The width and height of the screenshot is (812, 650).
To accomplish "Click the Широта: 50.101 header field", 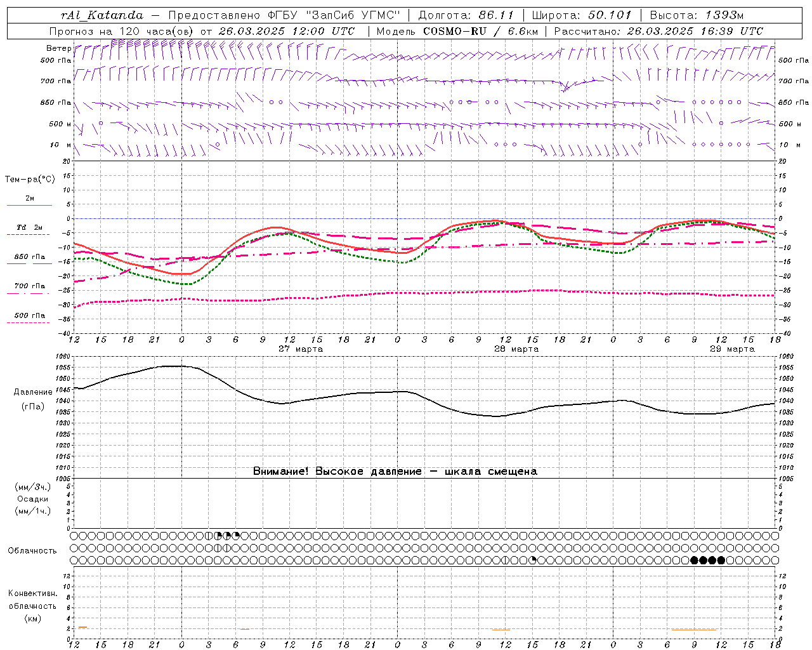I will pos(582,15).
